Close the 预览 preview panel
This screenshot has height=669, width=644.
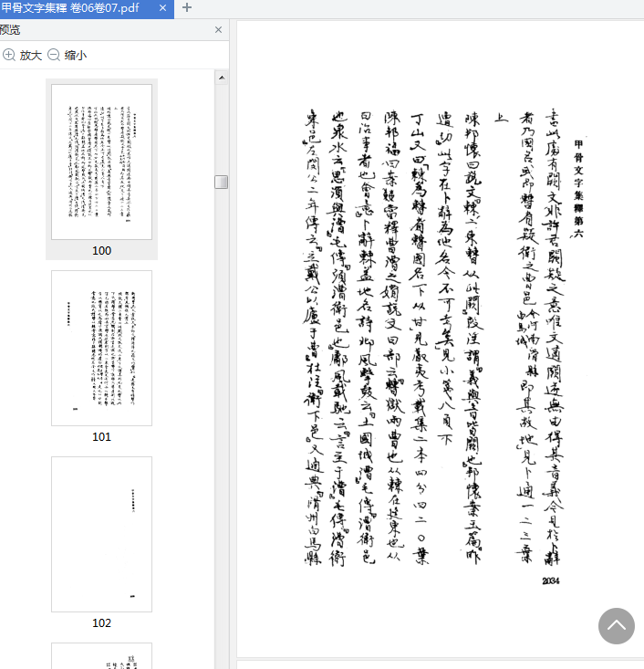(218, 30)
